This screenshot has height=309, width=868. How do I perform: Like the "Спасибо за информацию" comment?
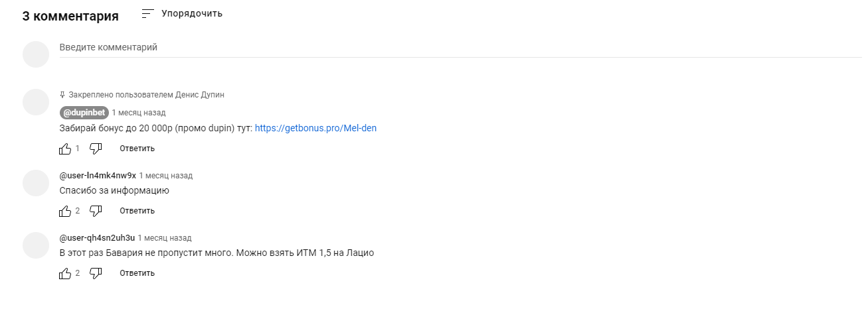click(65, 211)
